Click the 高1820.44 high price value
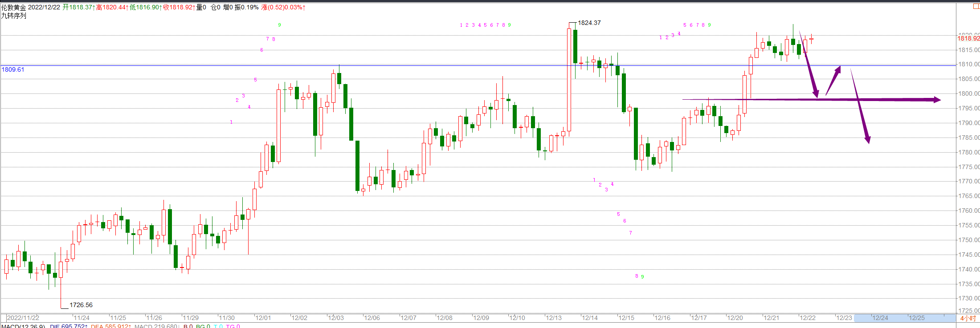Image resolution: width=980 pixels, height=328 pixels. [x=112, y=8]
